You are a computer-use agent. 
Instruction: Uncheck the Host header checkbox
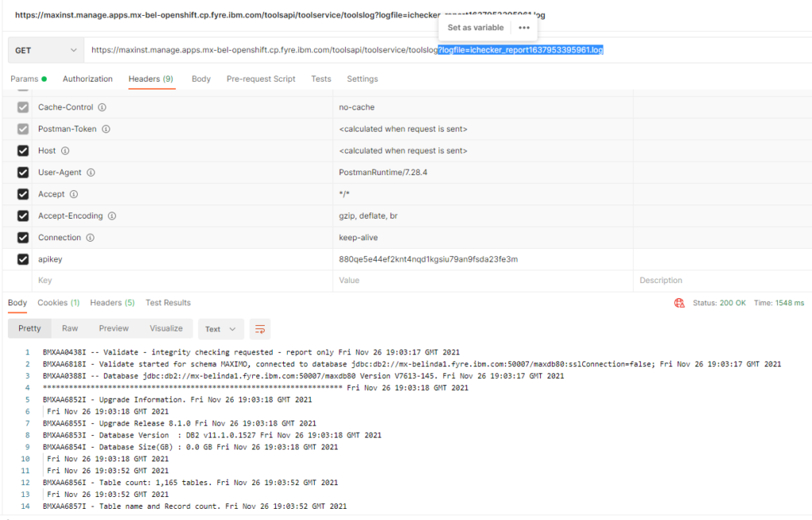pyautogui.click(x=23, y=151)
